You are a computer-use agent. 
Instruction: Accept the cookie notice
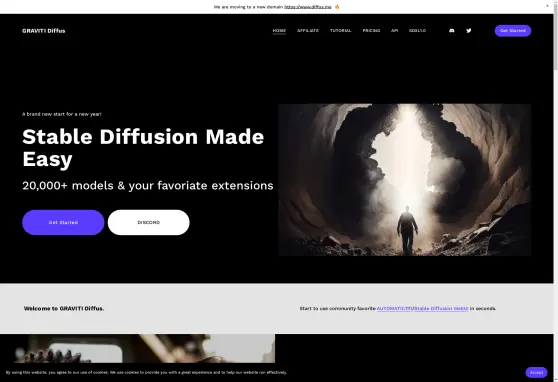coord(536,372)
